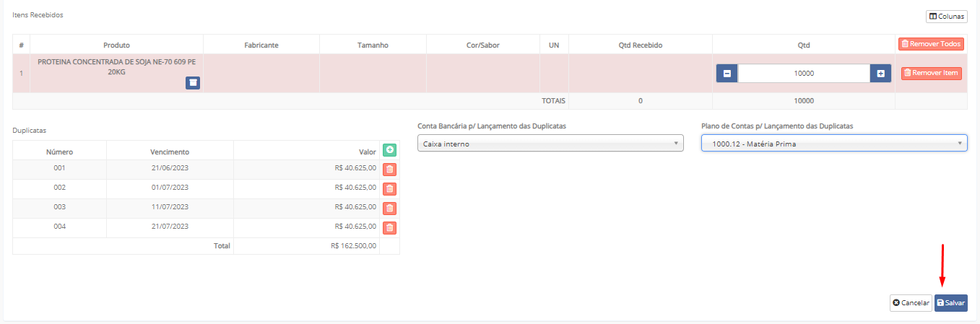Open the Conta Bancária dropdown showing Caixa interno
The image size is (980, 324).
(x=550, y=144)
